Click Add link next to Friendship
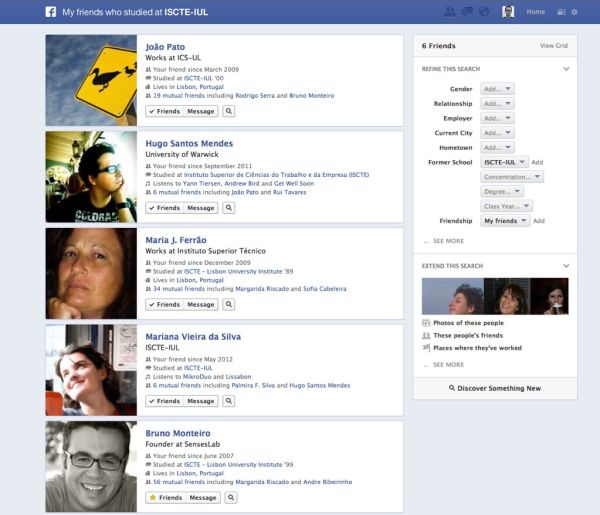This screenshot has width=600, height=515. click(x=539, y=221)
